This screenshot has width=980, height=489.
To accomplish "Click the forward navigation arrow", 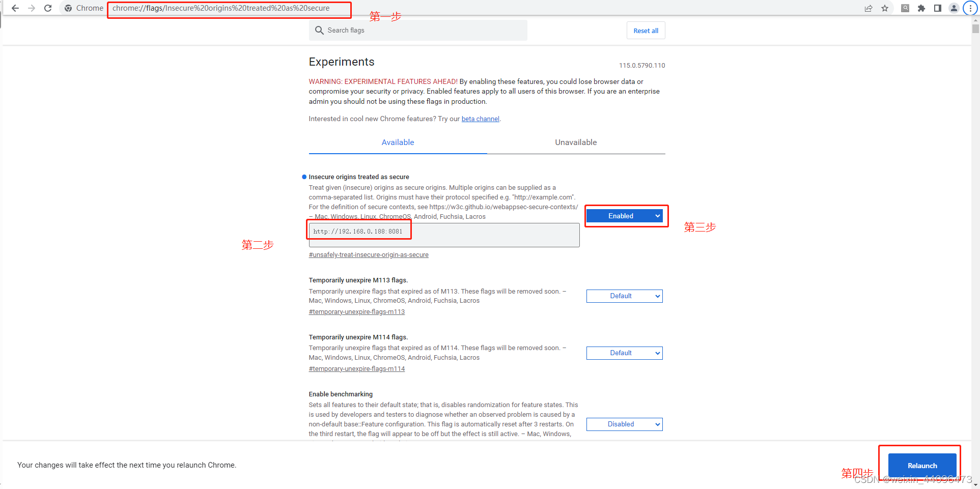I will point(31,8).
